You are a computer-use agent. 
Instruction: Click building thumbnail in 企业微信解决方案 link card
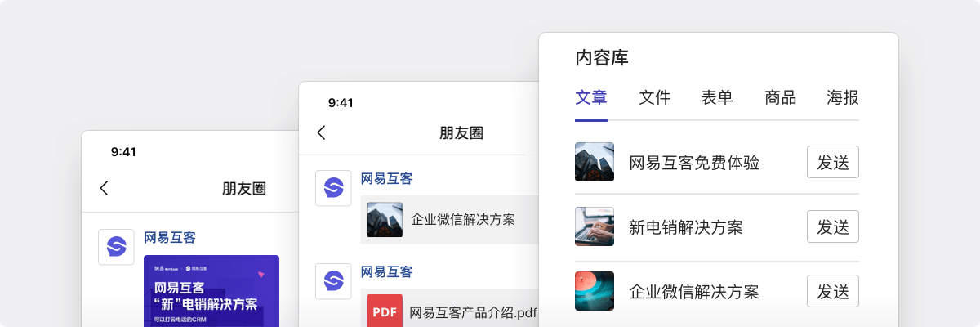(x=385, y=219)
